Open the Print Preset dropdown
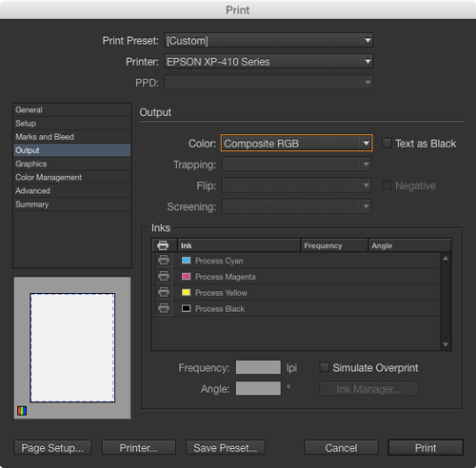 268,41
